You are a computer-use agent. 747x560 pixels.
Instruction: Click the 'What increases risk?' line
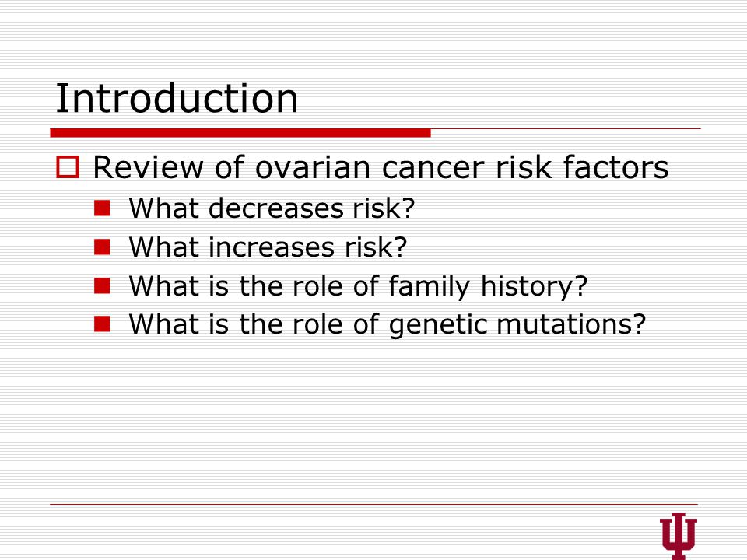tap(268, 247)
